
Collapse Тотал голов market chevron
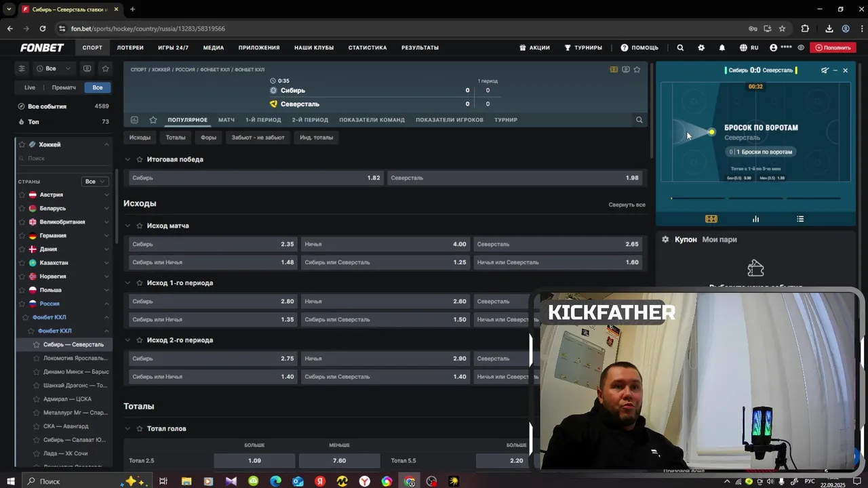point(127,428)
